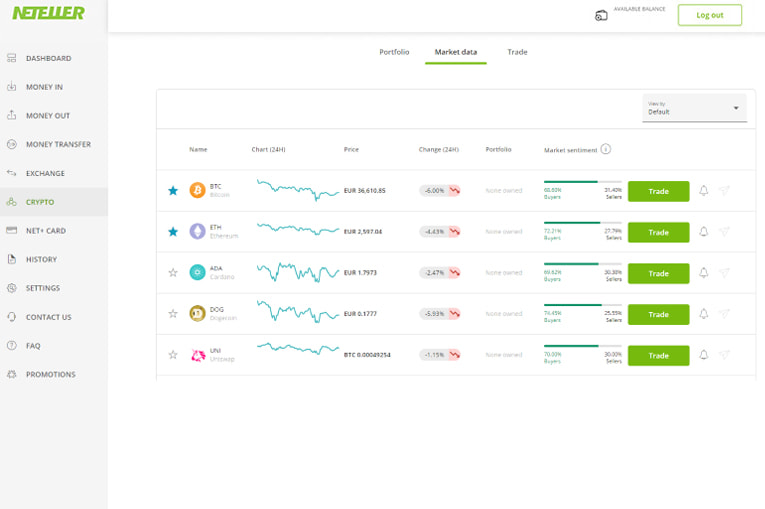Favorite Dogecoin with the star toggle
765x509 pixels.
click(173, 314)
